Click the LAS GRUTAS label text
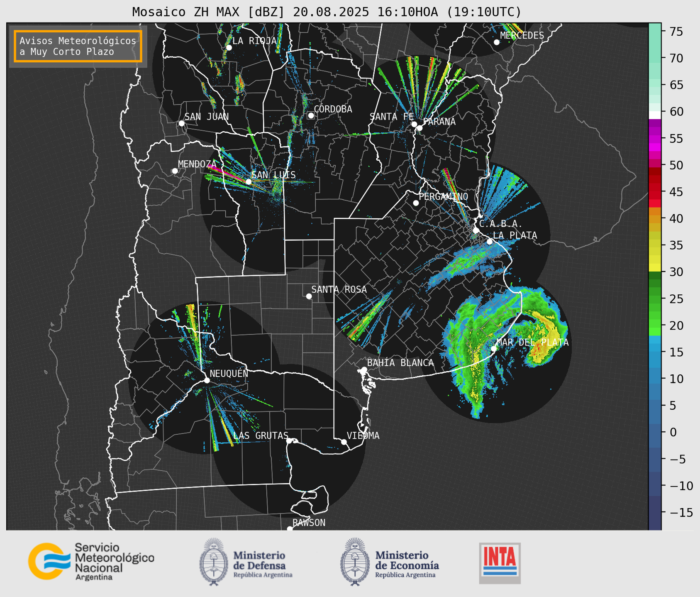The image size is (700, 597). pos(261,436)
